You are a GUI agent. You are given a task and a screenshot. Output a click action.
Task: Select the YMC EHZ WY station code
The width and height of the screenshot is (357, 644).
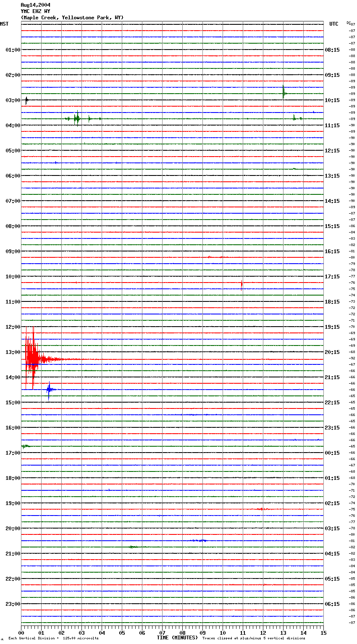[x=35, y=11]
